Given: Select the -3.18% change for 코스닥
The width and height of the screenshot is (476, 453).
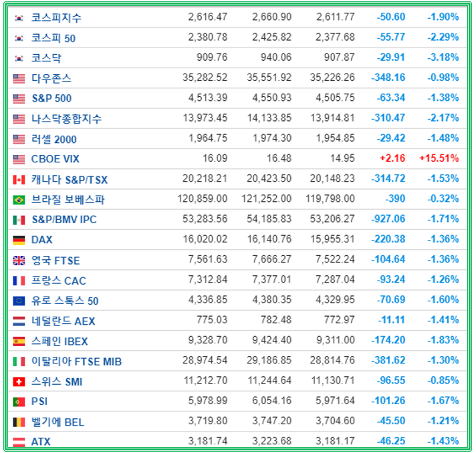Looking at the screenshot, I should 443,57.
